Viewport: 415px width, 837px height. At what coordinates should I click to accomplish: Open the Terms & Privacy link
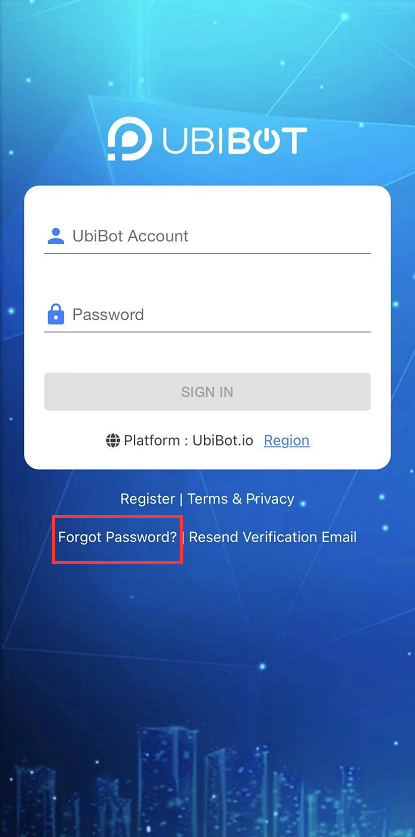pos(241,499)
